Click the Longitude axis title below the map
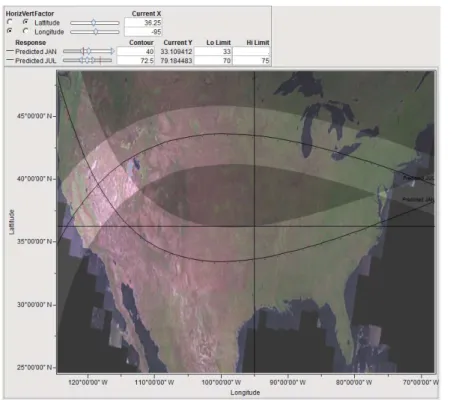The width and height of the screenshot is (453, 400). [245, 392]
